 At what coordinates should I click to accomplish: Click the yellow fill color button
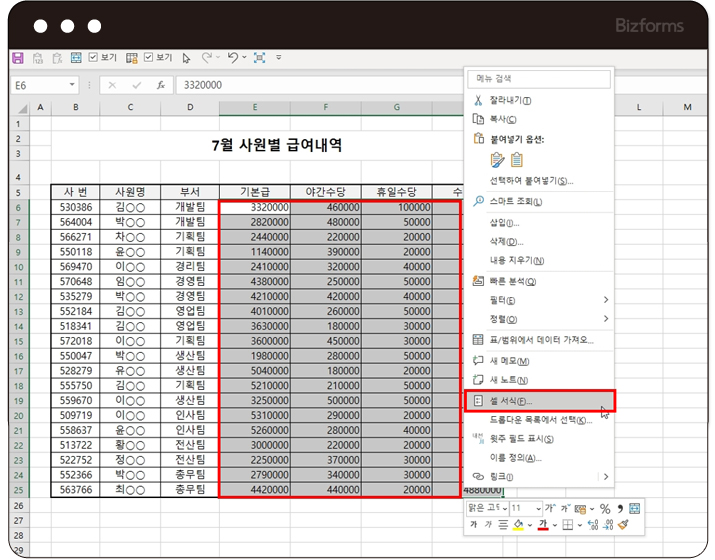point(517,525)
